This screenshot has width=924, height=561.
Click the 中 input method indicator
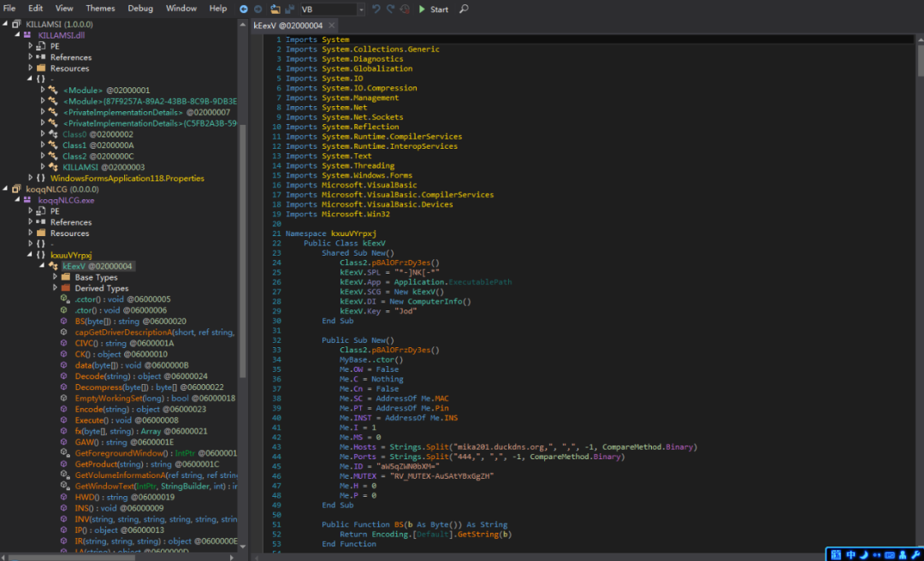(850, 555)
